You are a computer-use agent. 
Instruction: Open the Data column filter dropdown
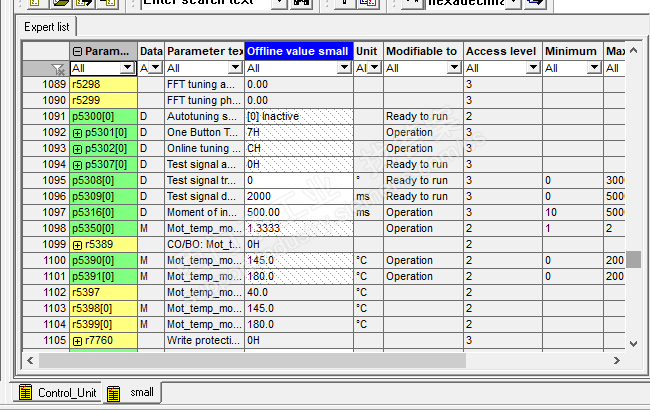pos(156,68)
